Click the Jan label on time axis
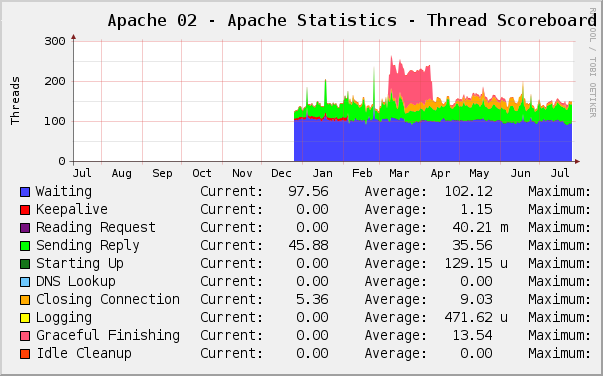603x376 pixels. (x=323, y=173)
